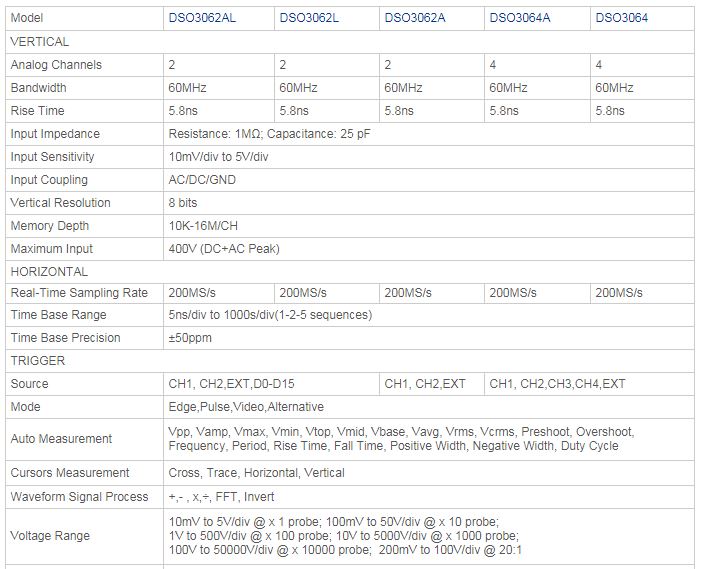Select the Waveform Signal Process label
The image size is (702, 569).
click(x=79, y=496)
